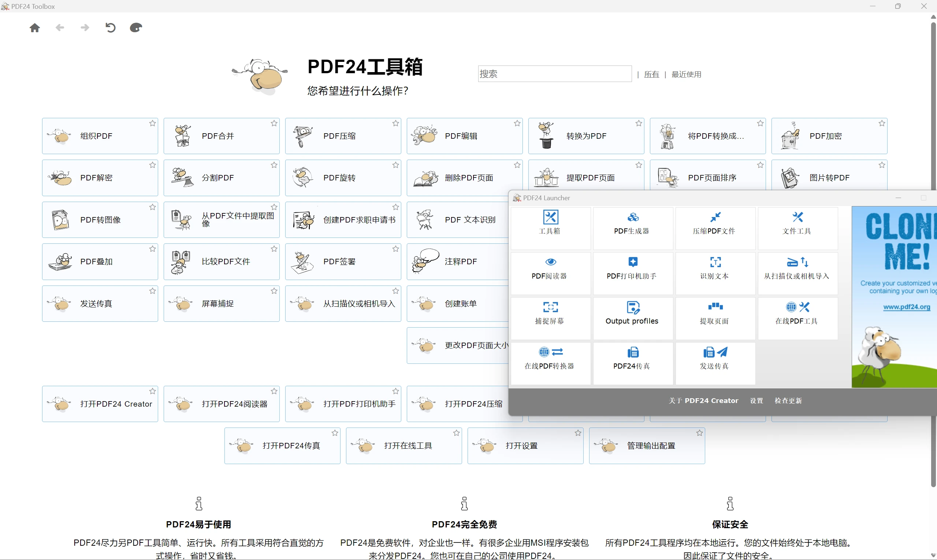
Task: Open the 转换为PDF tool
Action: pyautogui.click(x=586, y=136)
